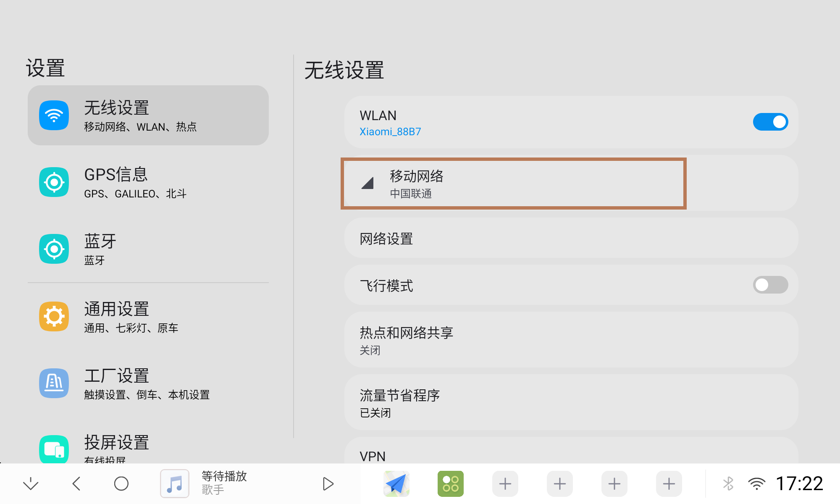Tap the Bluetooth status icon
The image size is (840, 504).
(728, 483)
